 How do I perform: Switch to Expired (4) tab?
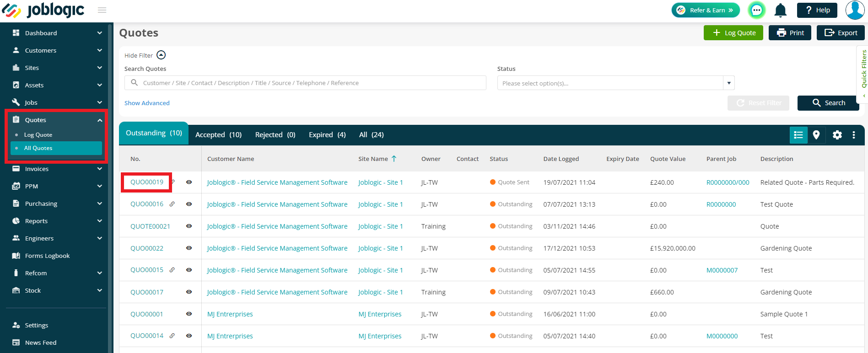[x=327, y=135]
